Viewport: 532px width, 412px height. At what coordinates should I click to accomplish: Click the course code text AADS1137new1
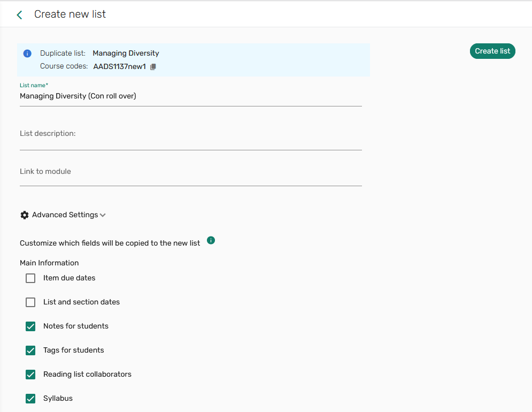point(119,66)
